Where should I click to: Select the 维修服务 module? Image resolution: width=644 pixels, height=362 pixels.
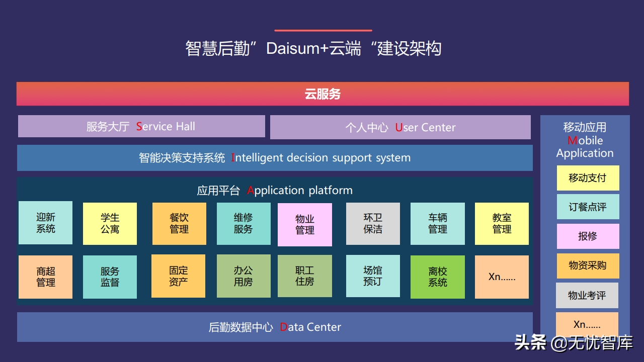pyautogui.click(x=244, y=223)
